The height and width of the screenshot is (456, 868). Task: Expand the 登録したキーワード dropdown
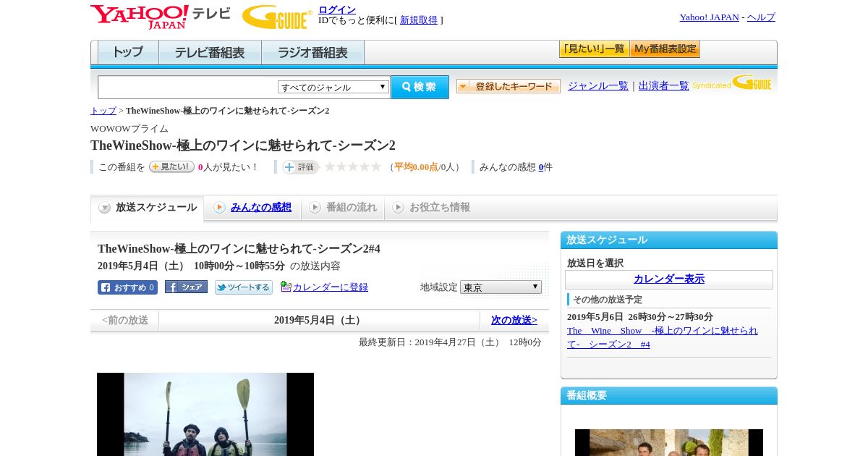point(509,86)
